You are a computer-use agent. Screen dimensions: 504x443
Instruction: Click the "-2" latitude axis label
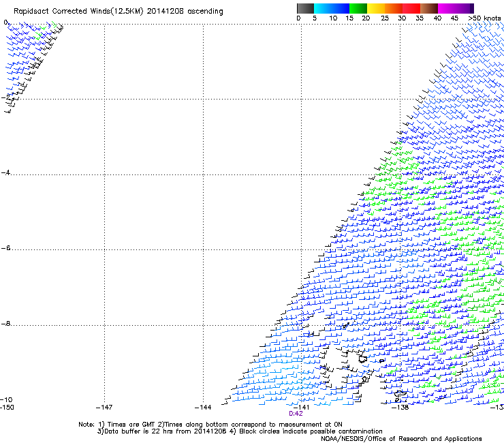(5, 97)
